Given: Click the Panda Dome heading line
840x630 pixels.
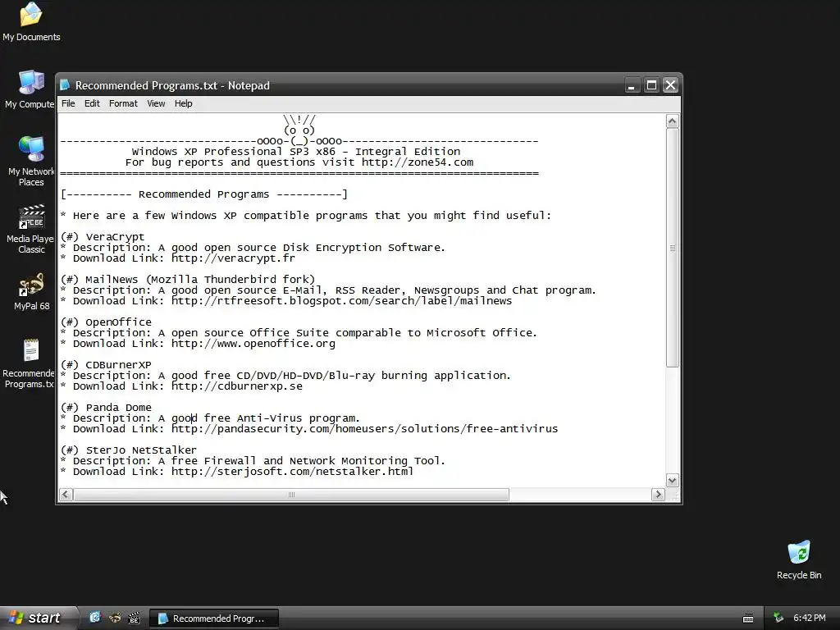Looking at the screenshot, I should pyautogui.click(x=106, y=408).
